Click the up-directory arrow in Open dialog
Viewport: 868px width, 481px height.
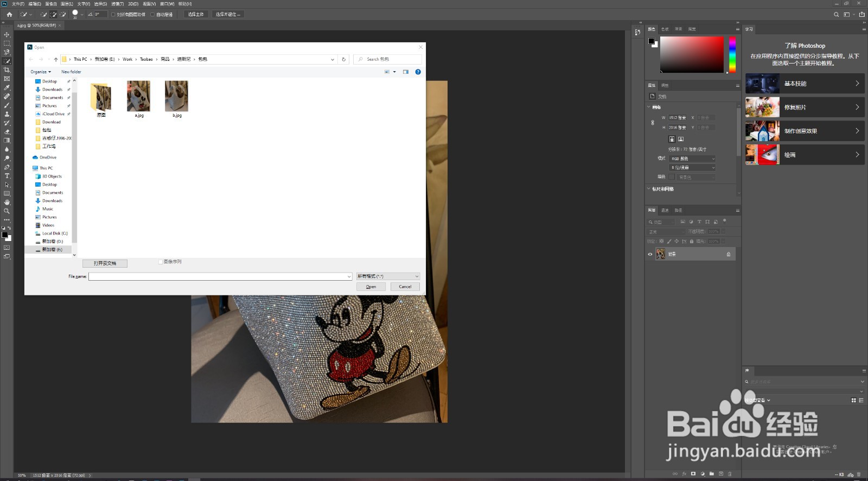click(55, 59)
